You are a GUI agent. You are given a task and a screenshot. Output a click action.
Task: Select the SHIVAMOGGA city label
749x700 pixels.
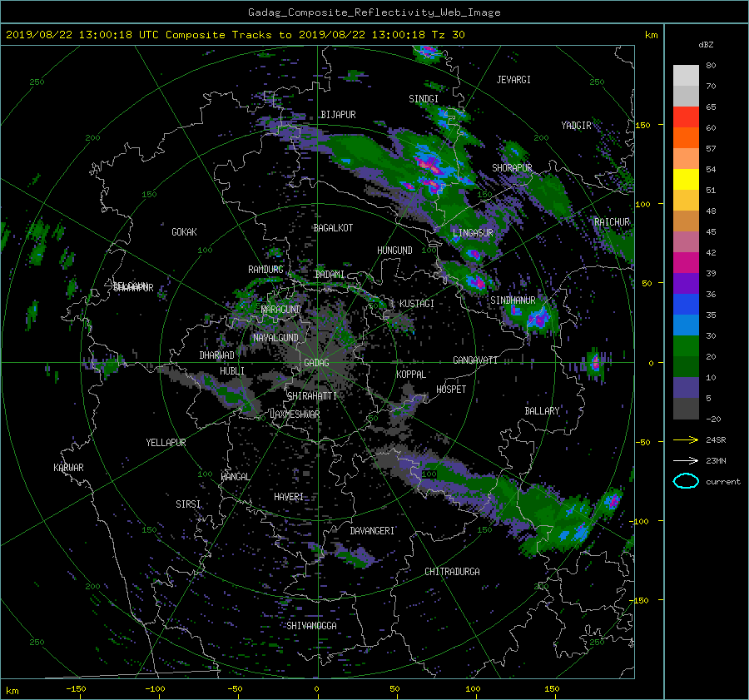(x=311, y=626)
